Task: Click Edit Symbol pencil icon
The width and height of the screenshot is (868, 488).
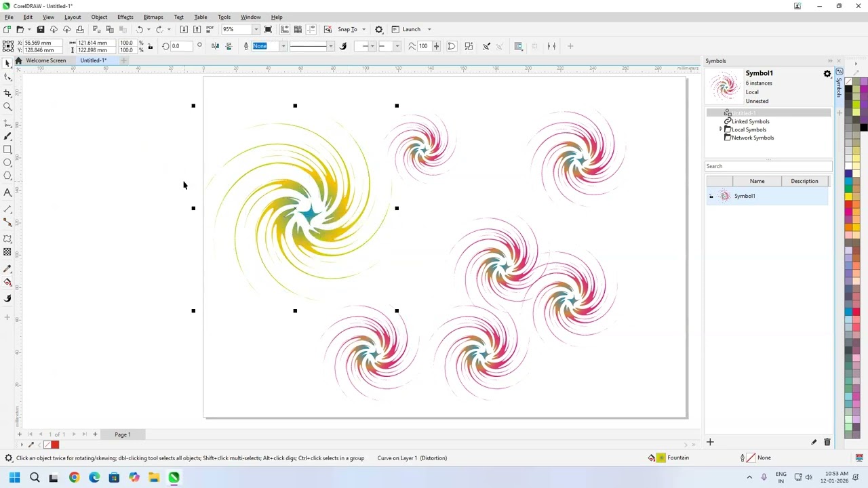Action: pos(814,442)
